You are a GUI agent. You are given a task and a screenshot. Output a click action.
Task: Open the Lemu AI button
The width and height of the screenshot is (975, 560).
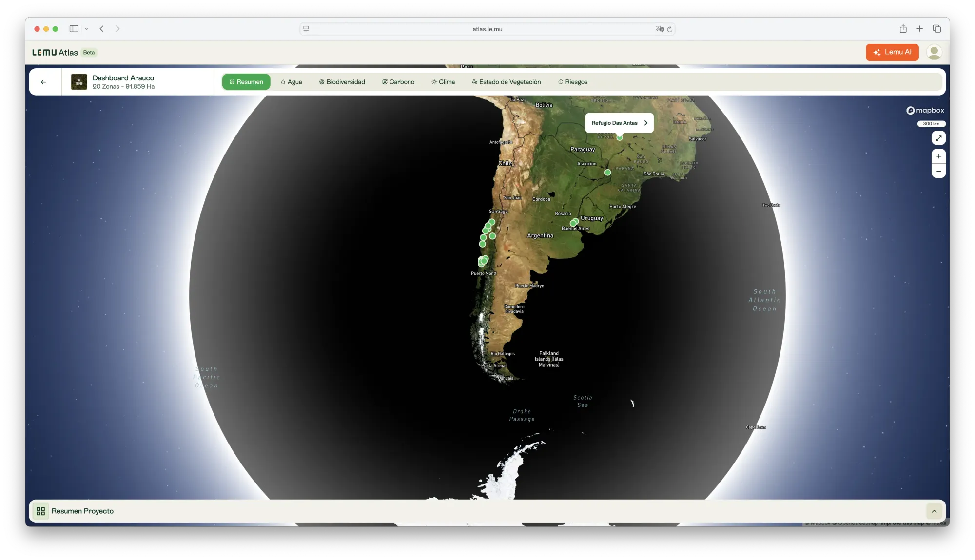coord(892,52)
